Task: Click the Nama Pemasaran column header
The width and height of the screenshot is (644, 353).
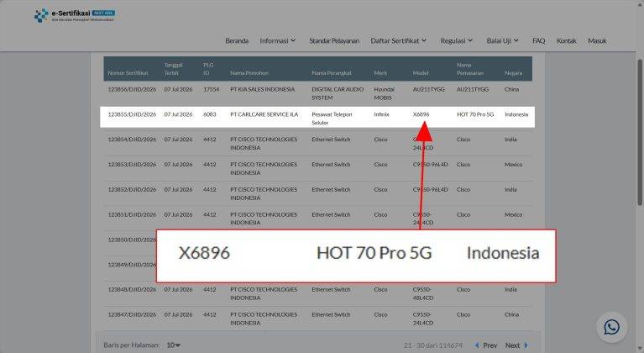Action: coord(470,69)
